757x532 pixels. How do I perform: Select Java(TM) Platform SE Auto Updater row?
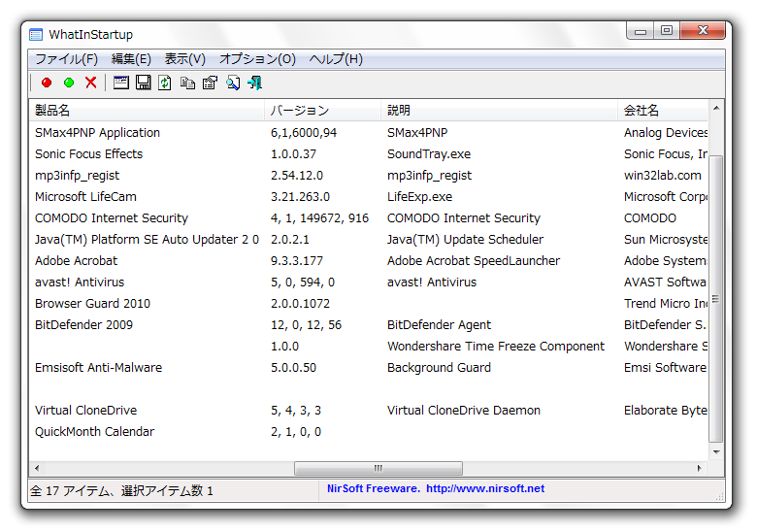[x=368, y=240]
